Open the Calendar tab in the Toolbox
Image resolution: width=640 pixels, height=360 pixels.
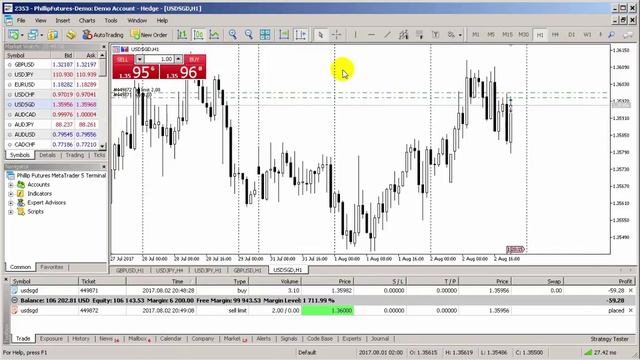click(x=171, y=339)
